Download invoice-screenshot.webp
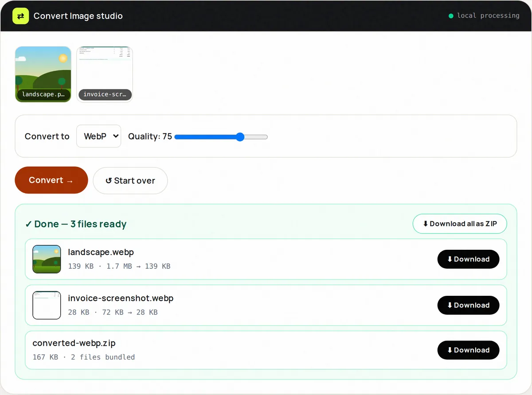Image resolution: width=532 pixels, height=395 pixels. point(468,305)
